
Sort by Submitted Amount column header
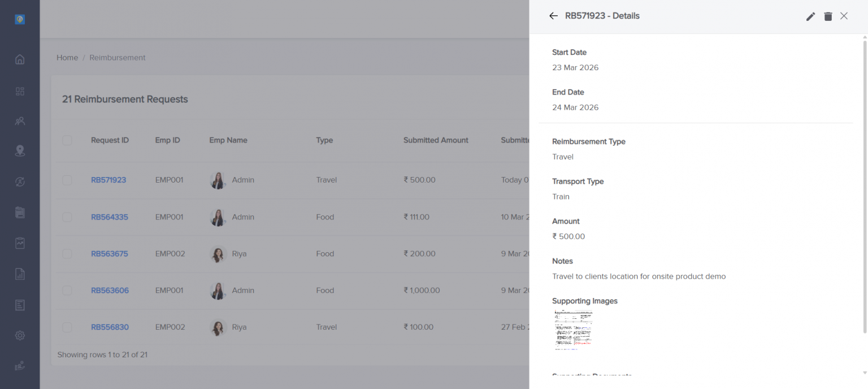(x=436, y=140)
